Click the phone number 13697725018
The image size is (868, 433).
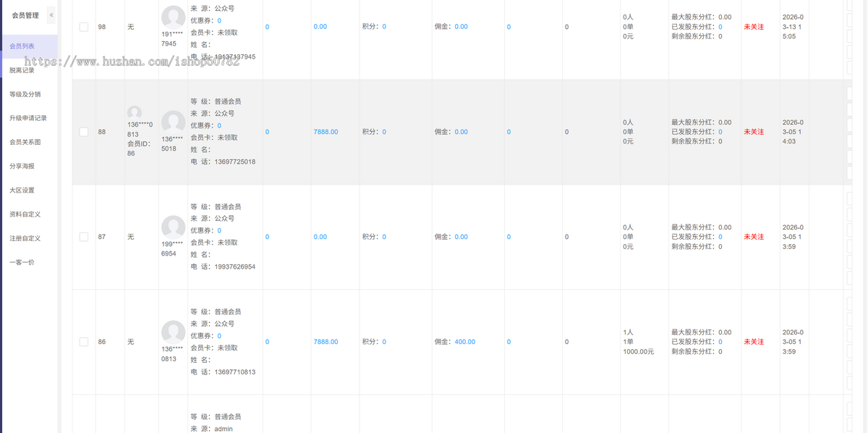coord(235,161)
